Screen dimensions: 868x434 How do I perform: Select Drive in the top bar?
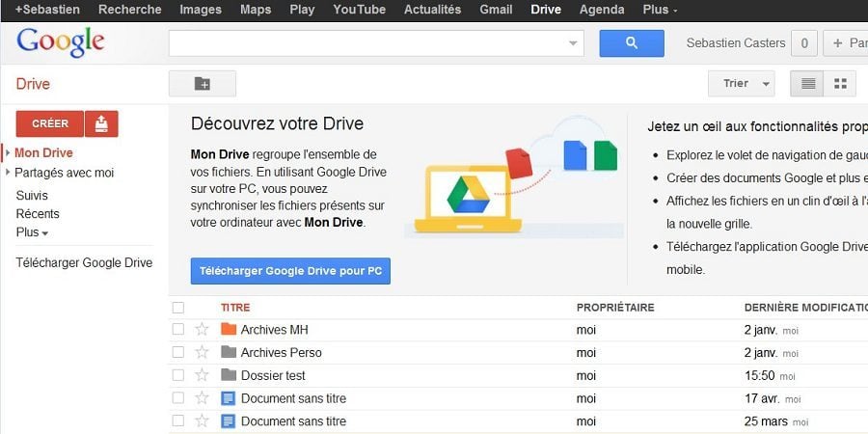coord(546,10)
